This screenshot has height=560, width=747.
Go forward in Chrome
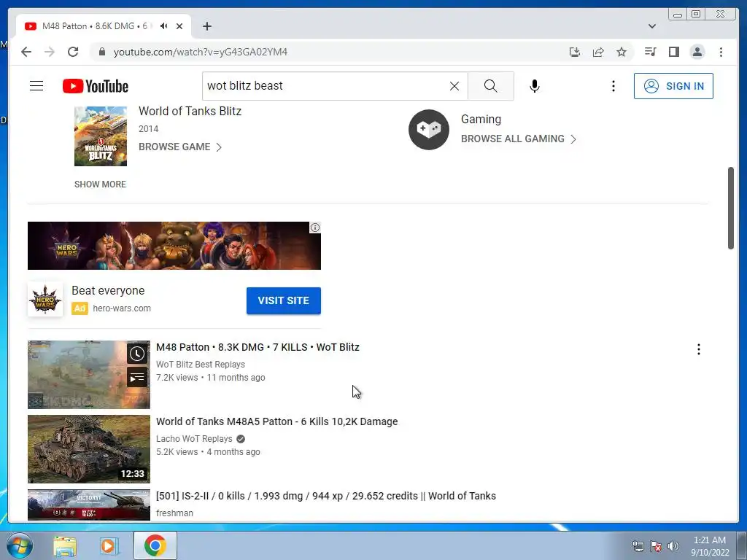50,52
